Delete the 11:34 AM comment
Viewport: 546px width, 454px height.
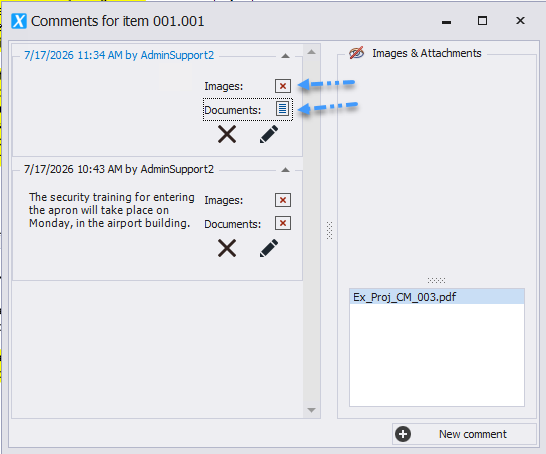pyautogui.click(x=227, y=134)
